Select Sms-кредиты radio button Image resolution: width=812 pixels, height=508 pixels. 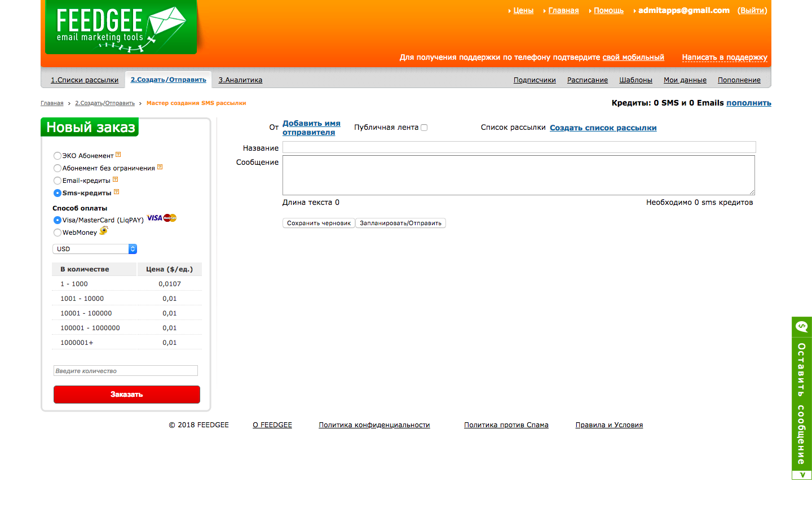pos(58,193)
